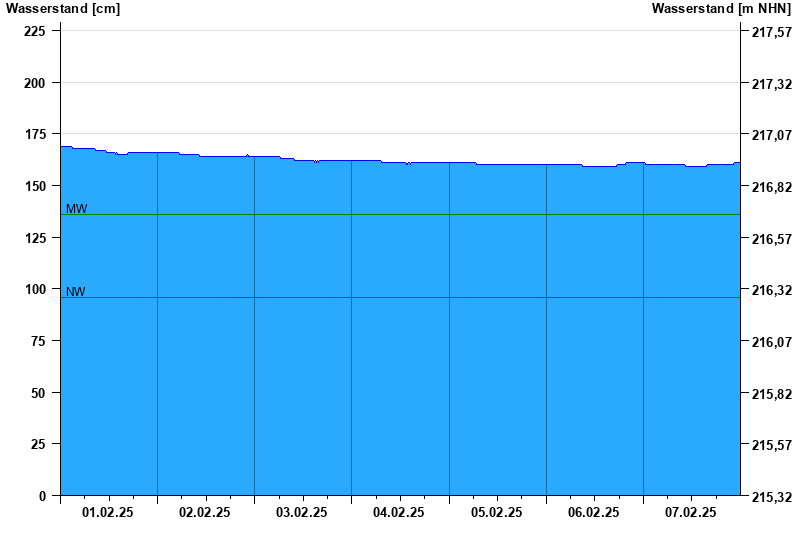Click the 215,32 right axis value
This screenshot has height=550, width=800.
click(x=772, y=497)
